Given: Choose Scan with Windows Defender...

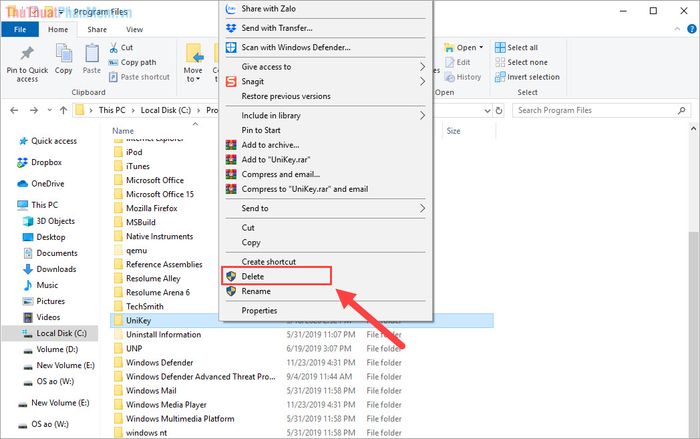Looking at the screenshot, I should tap(325, 47).
